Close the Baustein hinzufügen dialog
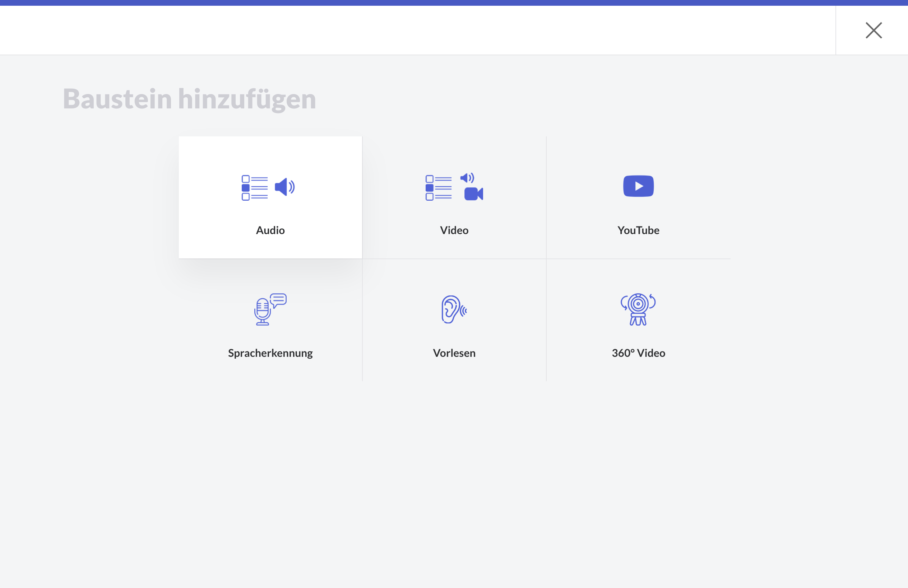 873,30
